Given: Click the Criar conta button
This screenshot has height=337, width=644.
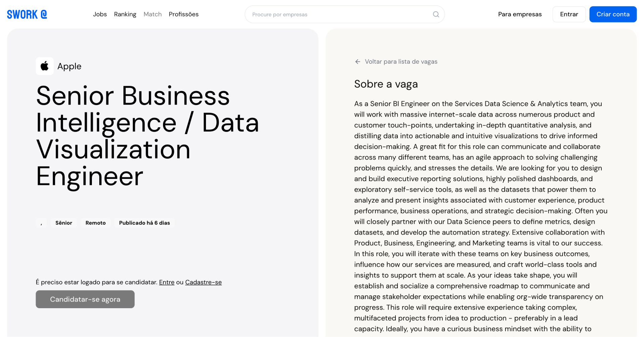Looking at the screenshot, I should 613,14.
